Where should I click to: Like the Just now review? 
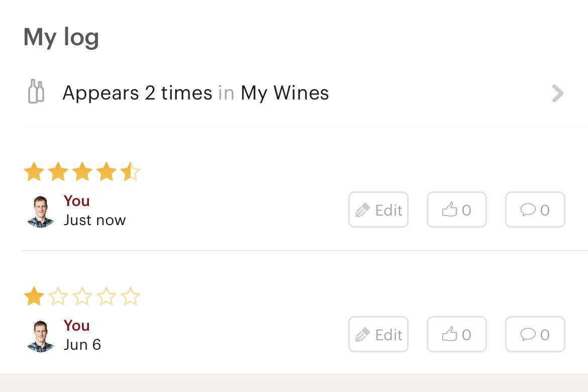click(x=456, y=210)
